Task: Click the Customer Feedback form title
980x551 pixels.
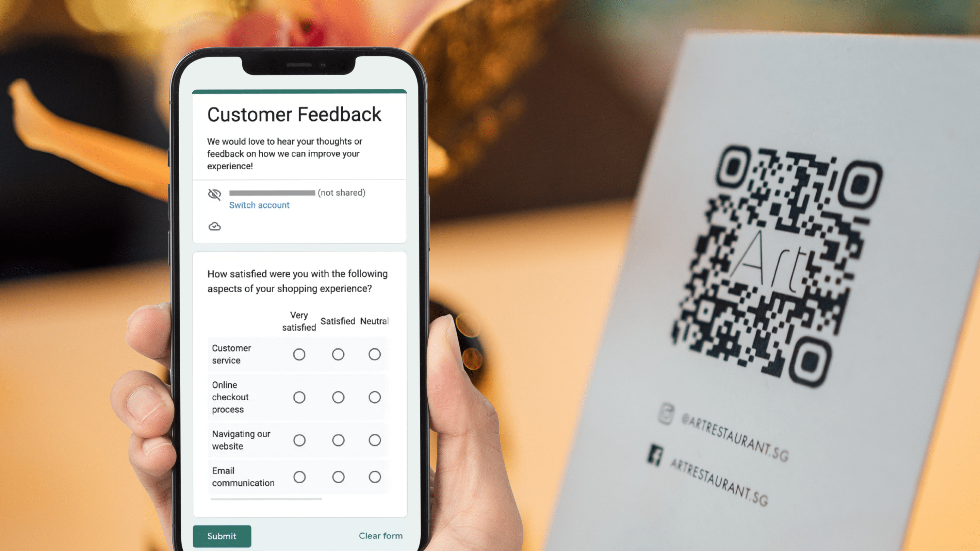Action: point(294,114)
